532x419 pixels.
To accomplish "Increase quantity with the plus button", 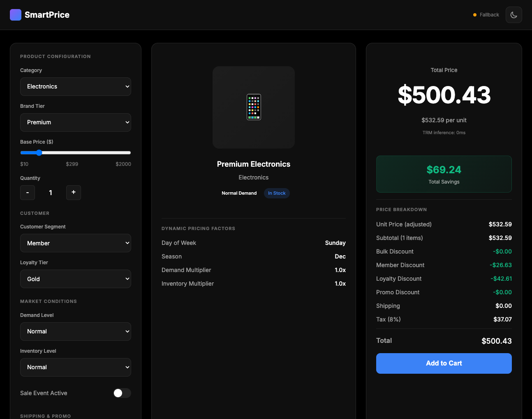I will pyautogui.click(x=74, y=193).
